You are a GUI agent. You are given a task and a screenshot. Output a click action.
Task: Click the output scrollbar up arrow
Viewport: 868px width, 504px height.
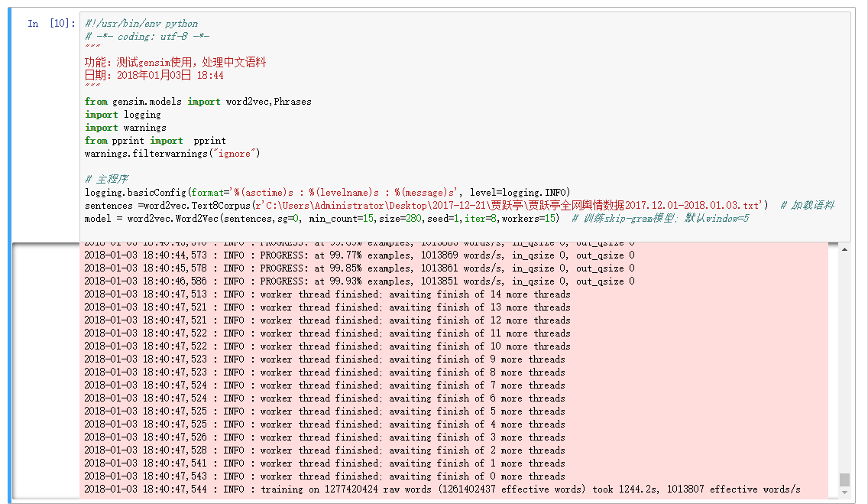tap(844, 249)
